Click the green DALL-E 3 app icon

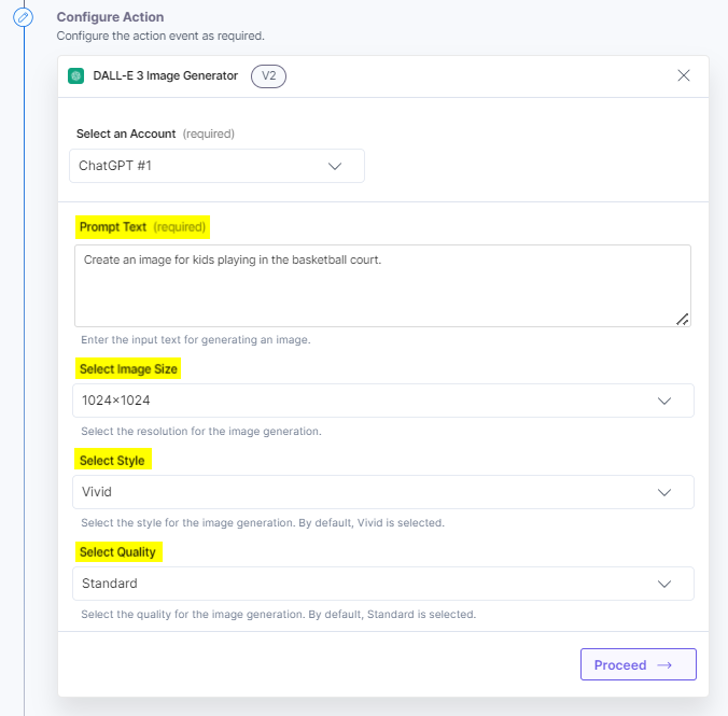click(76, 76)
